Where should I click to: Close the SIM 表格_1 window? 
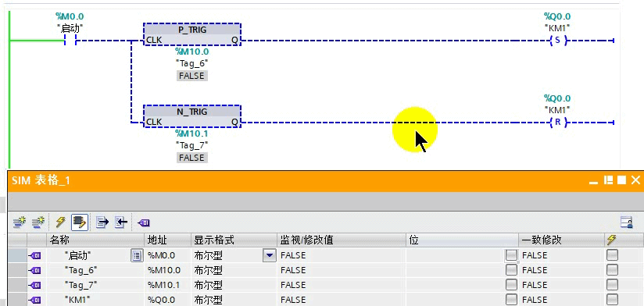tap(635, 180)
